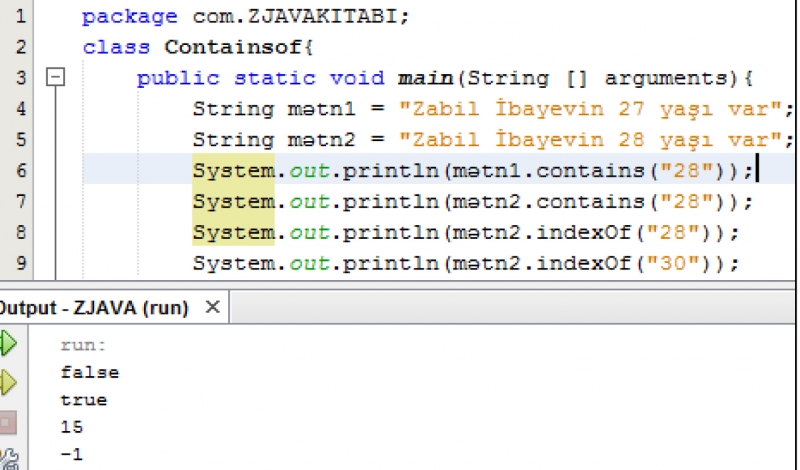Click highlighted System on line 7

(233, 202)
